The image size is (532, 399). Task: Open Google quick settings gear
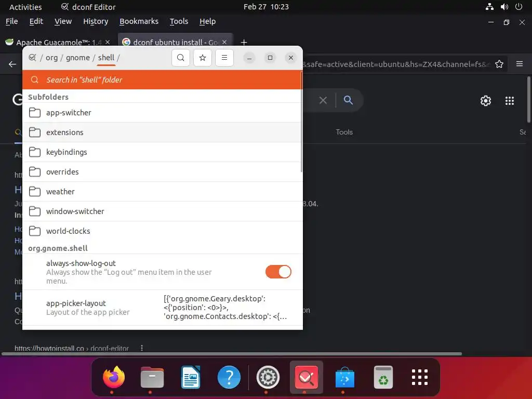(x=486, y=101)
